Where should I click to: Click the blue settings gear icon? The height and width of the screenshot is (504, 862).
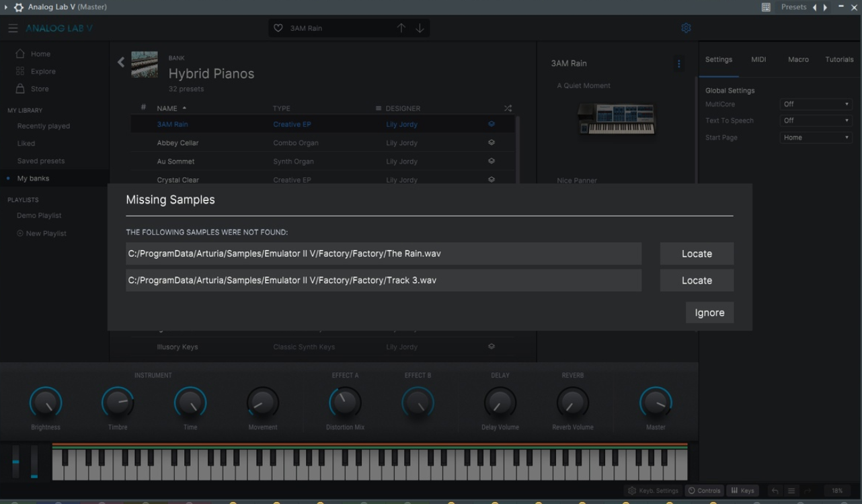point(686,28)
